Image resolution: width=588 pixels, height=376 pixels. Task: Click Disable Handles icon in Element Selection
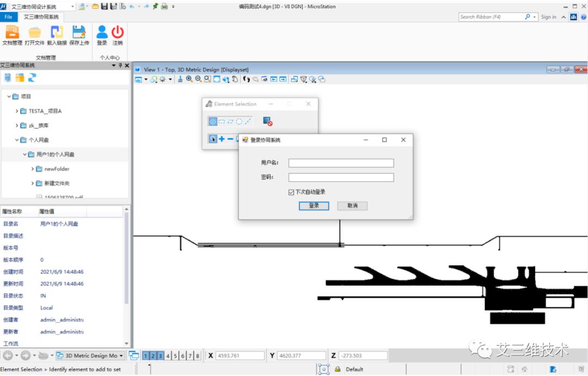pyautogui.click(x=267, y=122)
